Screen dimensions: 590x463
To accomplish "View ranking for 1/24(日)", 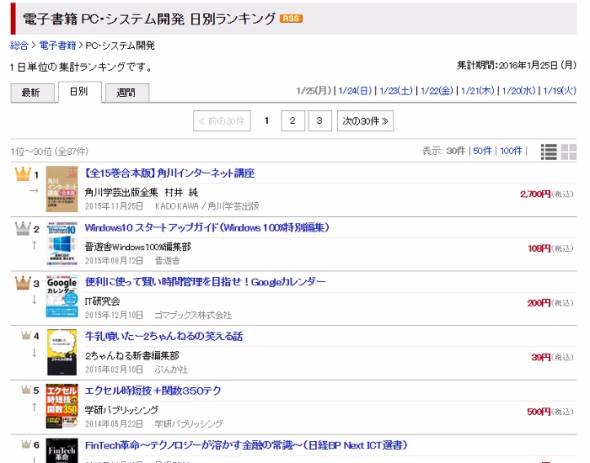I will pyautogui.click(x=354, y=91).
